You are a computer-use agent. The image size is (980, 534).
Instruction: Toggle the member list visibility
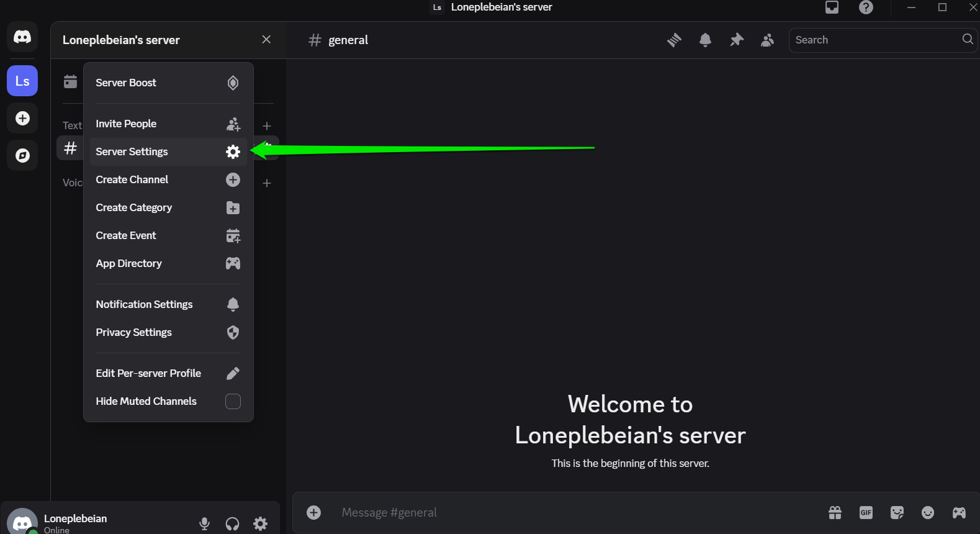point(768,40)
